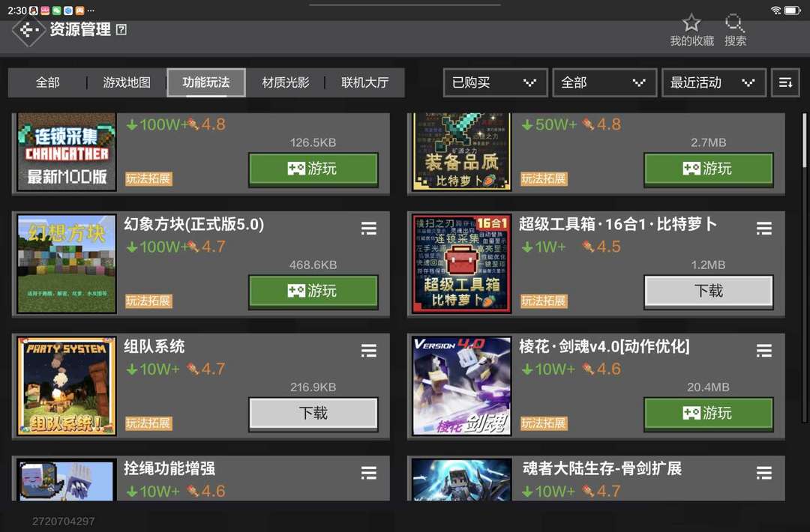This screenshot has width=810, height=532.
Task: Switch to the 游戏地图 tab
Action: click(127, 82)
